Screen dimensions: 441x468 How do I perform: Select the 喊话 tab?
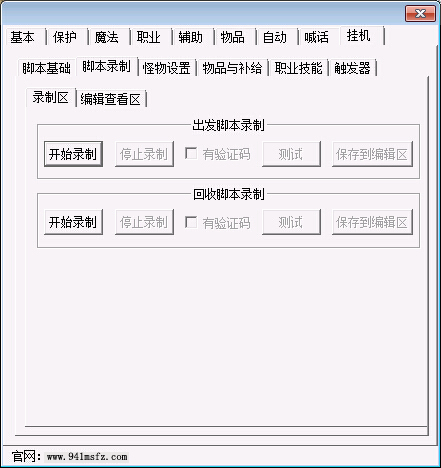[317, 37]
